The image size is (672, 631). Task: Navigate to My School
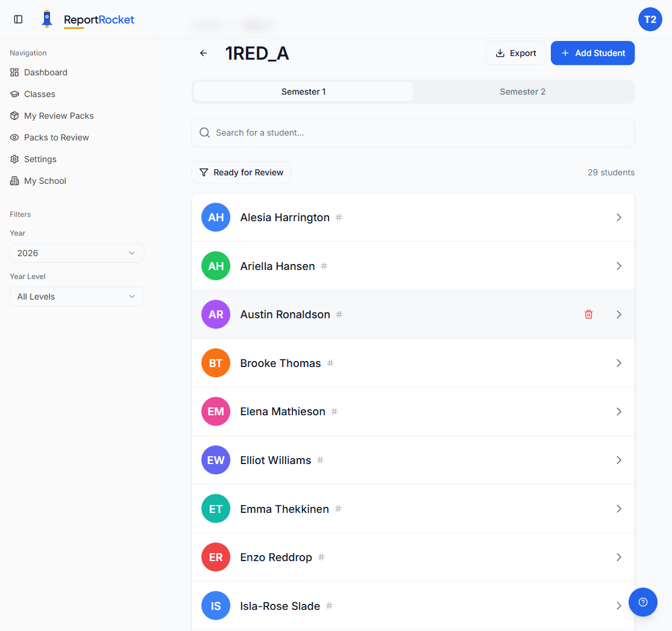click(x=43, y=181)
